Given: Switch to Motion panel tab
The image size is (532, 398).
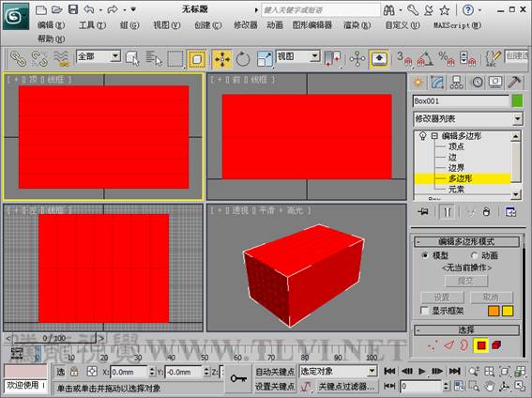Looking at the screenshot, I should [x=477, y=82].
